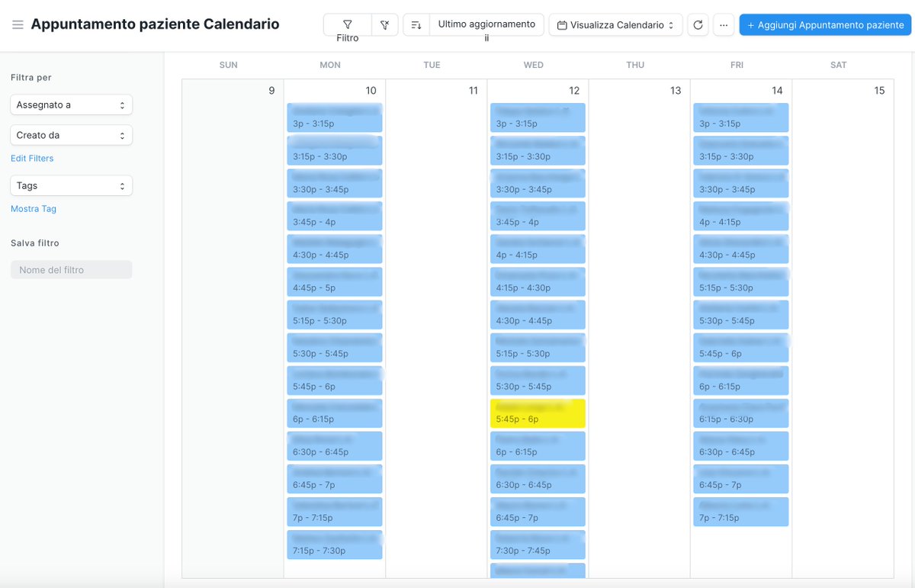Open the Filtro filter button

pyautogui.click(x=348, y=25)
